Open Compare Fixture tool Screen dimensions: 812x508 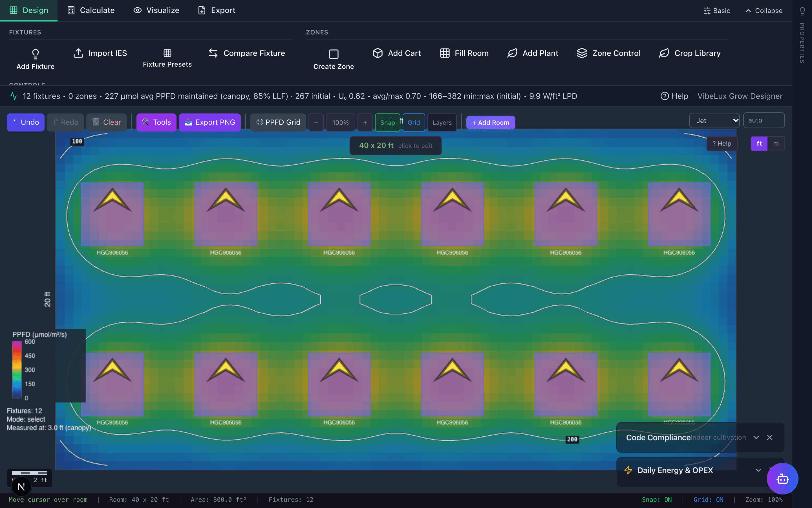point(247,53)
